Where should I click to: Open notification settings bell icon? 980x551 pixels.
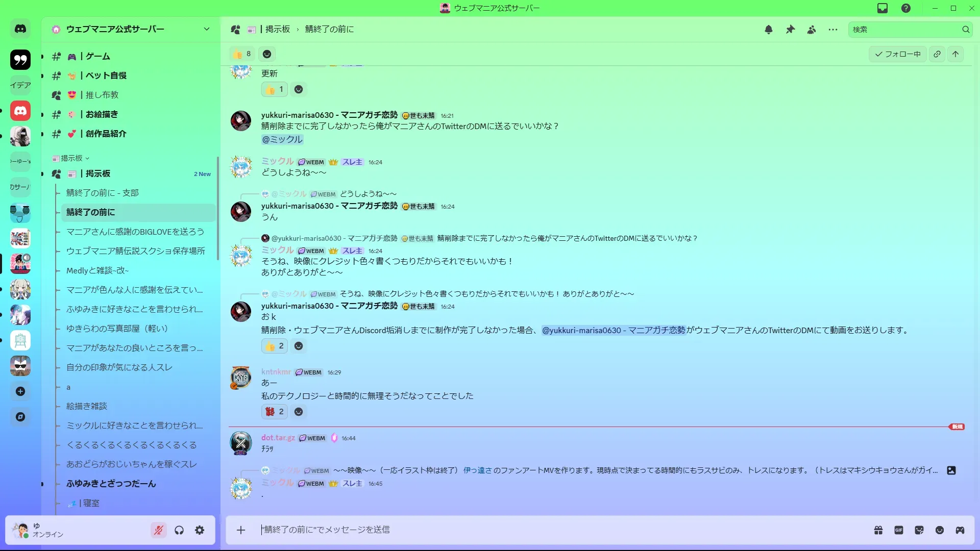(768, 30)
